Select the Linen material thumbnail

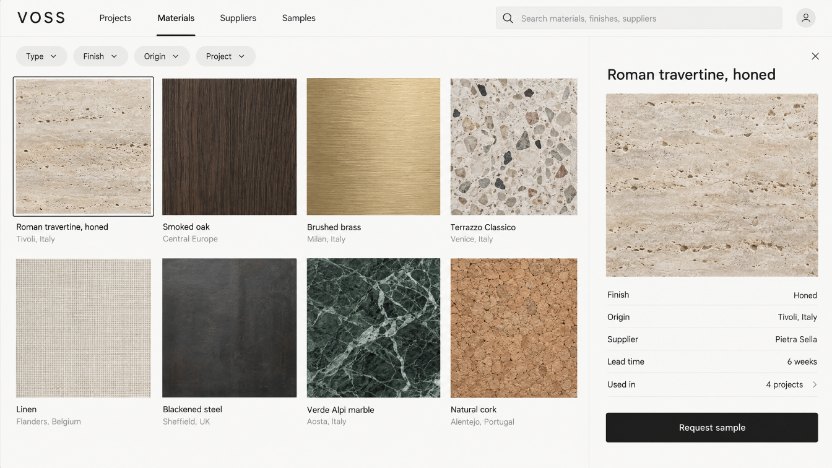point(83,328)
